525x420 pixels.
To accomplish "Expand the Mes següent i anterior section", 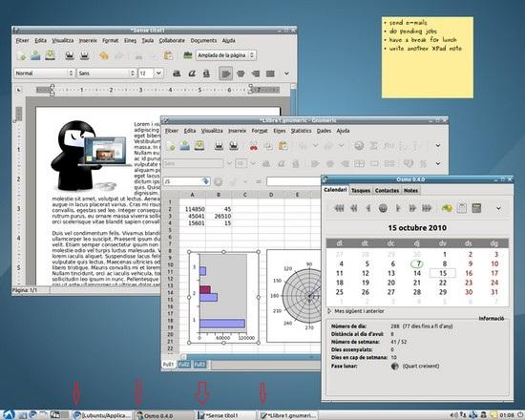I will 356,311.
